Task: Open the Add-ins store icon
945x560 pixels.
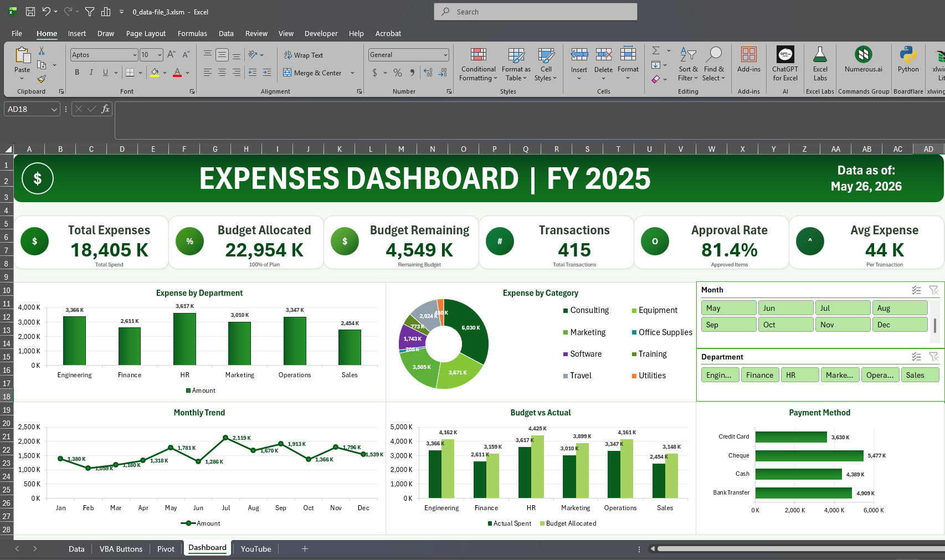Action: (x=749, y=59)
